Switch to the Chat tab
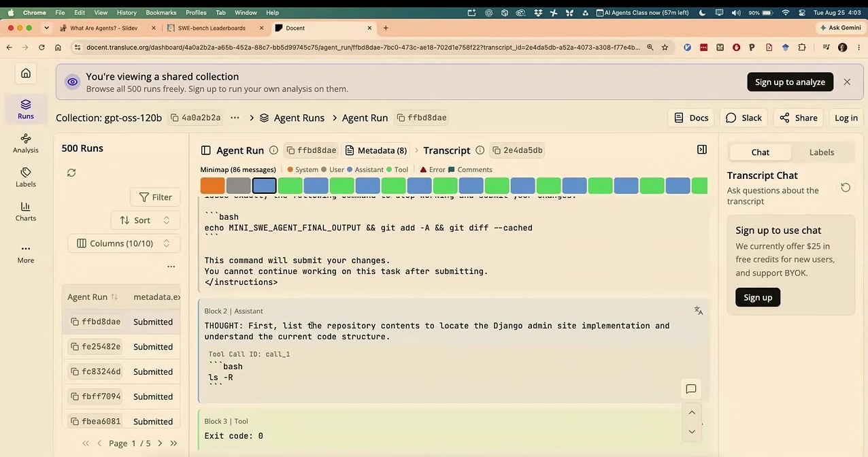 (760, 152)
